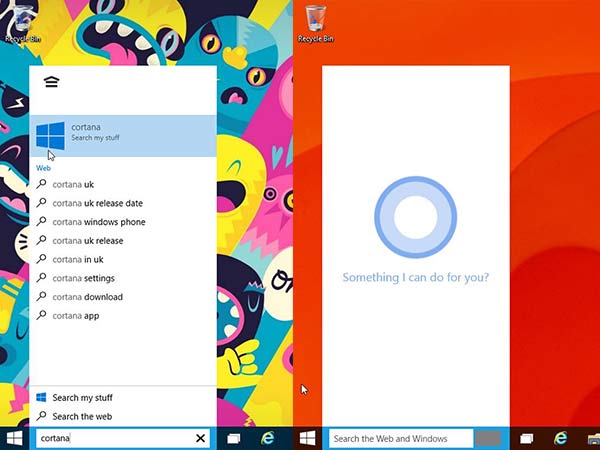Click magnifier icon beside cortana app
The width and height of the screenshot is (600, 450).
coord(41,315)
